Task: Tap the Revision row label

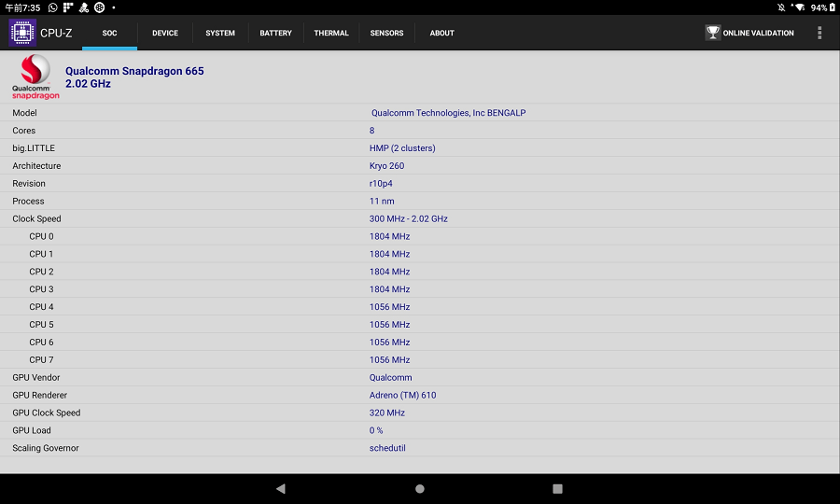Action: [29, 183]
